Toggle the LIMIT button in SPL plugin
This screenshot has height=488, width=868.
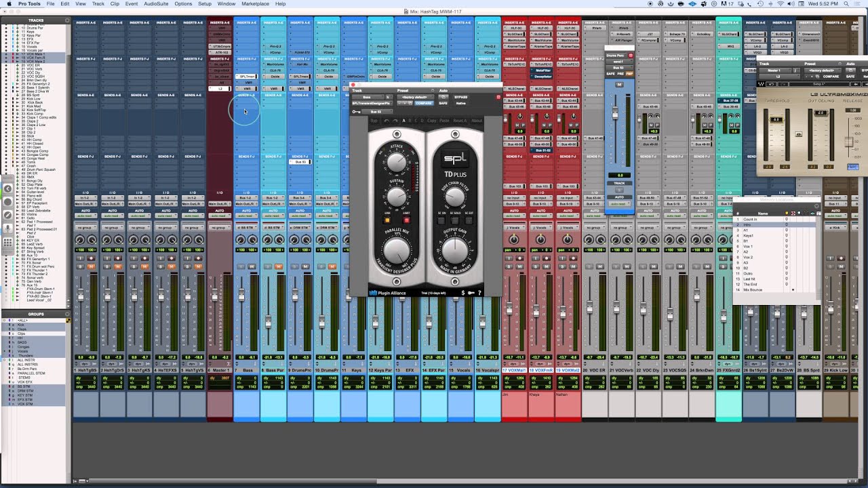pyautogui.click(x=407, y=220)
